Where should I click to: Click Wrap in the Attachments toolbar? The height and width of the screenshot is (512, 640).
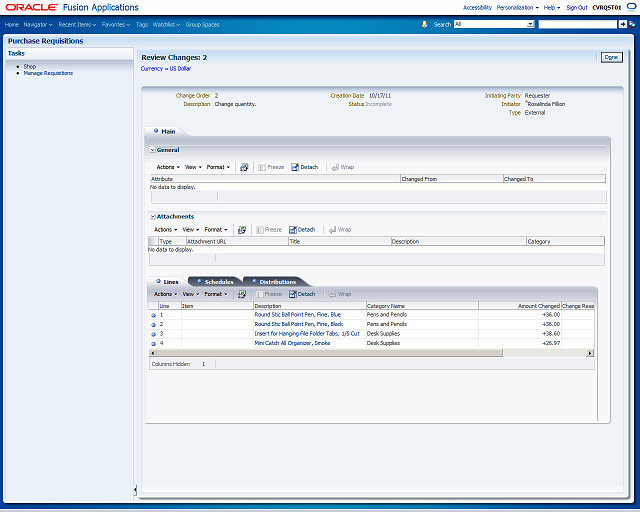point(340,229)
